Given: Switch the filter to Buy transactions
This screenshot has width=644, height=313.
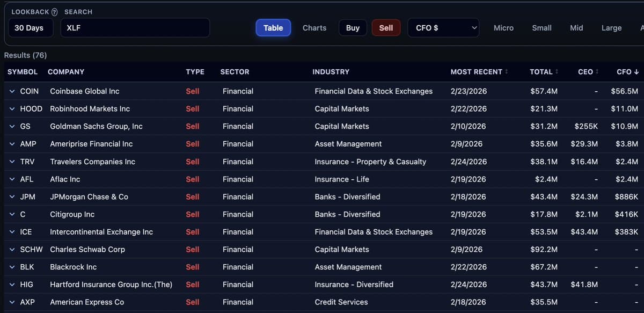Looking at the screenshot, I should 353,27.
